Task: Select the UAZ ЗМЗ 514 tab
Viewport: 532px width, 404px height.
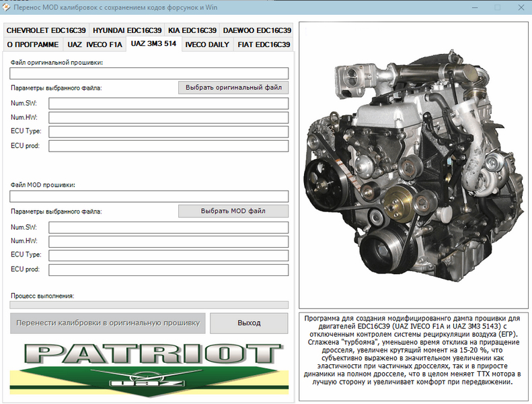Action: (x=154, y=44)
